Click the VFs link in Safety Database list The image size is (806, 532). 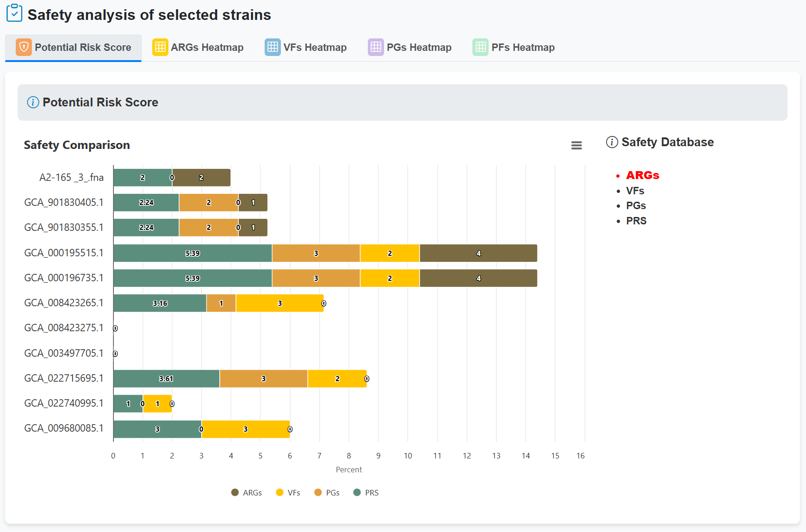(635, 191)
